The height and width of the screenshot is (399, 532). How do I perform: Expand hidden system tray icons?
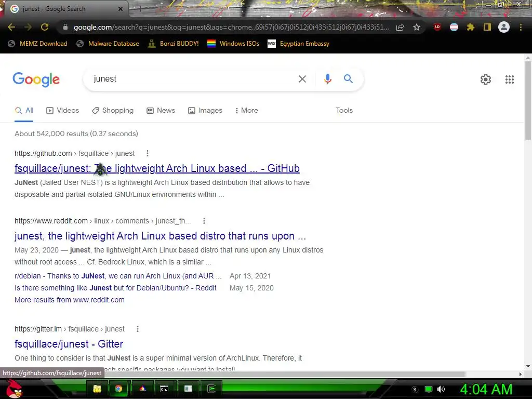(x=415, y=390)
